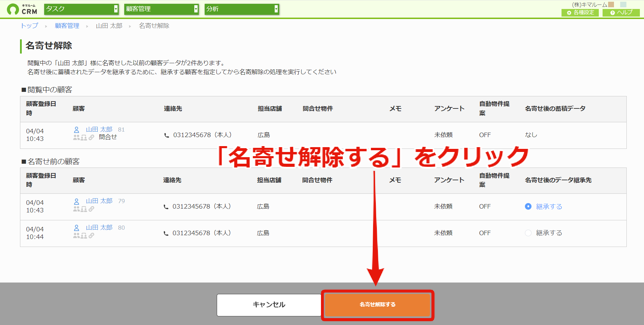This screenshot has width=644, height=325.
Task: Click phone number 0312345678 in customer 79 row
Action: 191,206
